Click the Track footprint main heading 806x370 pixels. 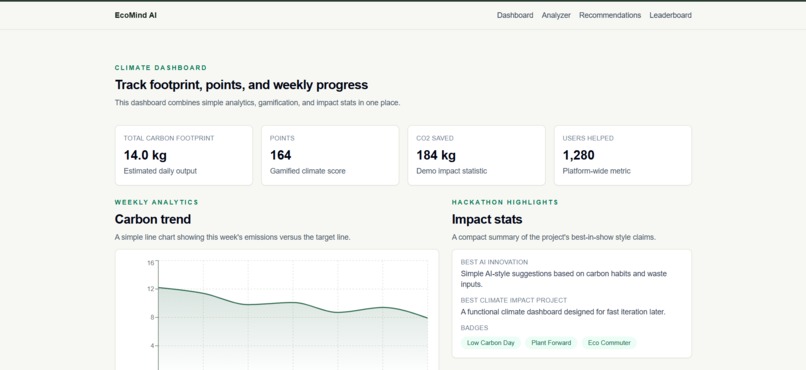tap(241, 85)
